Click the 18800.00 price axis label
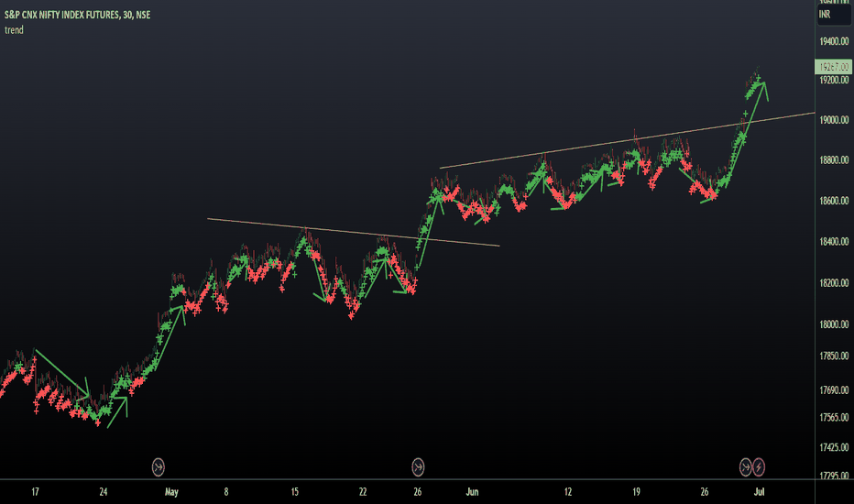854x504 pixels. click(x=834, y=160)
